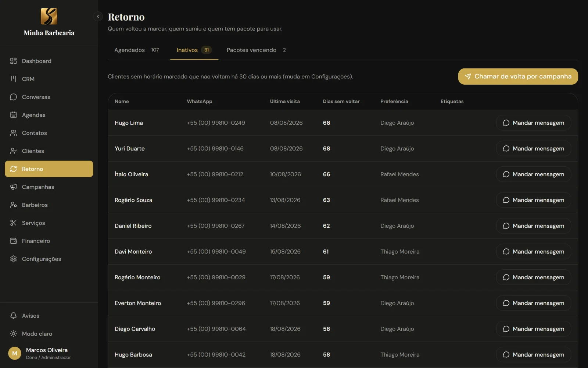The image size is (588, 368).
Task: Select the Retorno refresh icon
Action: tap(14, 169)
